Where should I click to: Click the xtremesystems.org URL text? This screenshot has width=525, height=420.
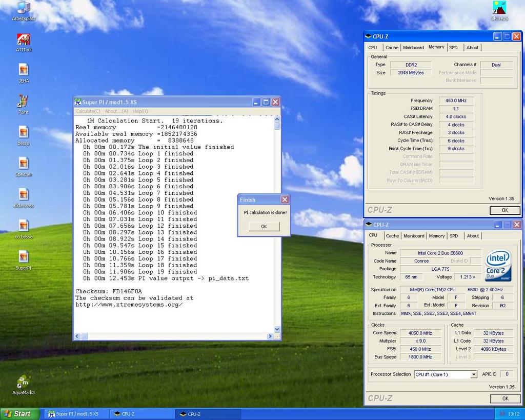click(129, 305)
